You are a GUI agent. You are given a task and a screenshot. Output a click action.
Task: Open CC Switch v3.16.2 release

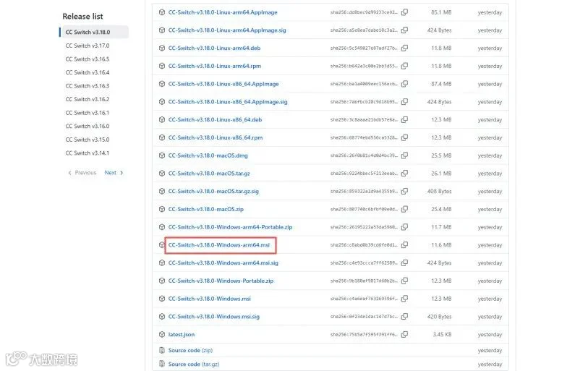pyautogui.click(x=88, y=99)
